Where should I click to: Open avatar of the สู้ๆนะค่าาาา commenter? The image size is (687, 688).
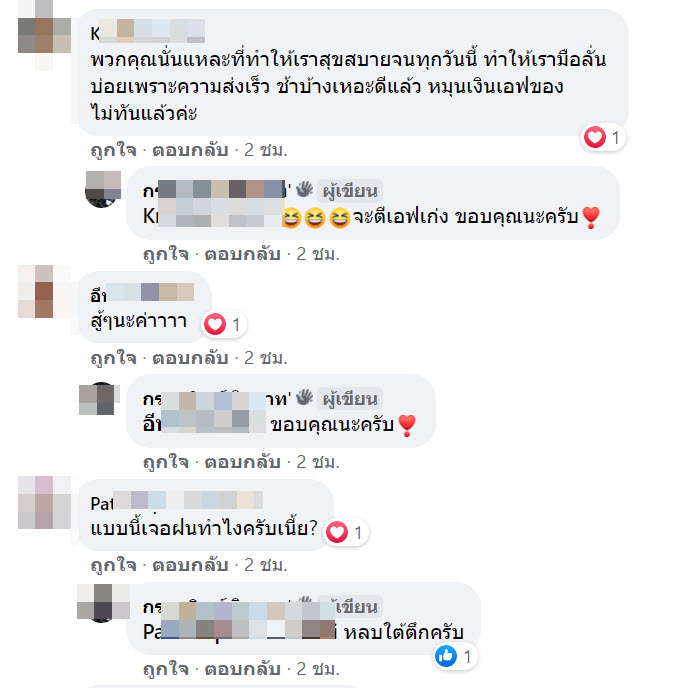(44, 291)
